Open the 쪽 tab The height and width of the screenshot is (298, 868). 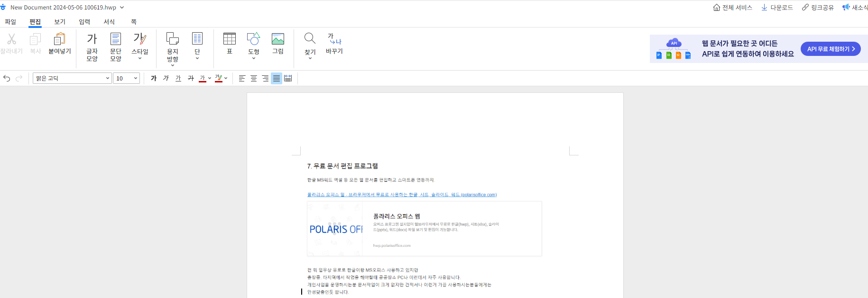pyautogui.click(x=134, y=22)
